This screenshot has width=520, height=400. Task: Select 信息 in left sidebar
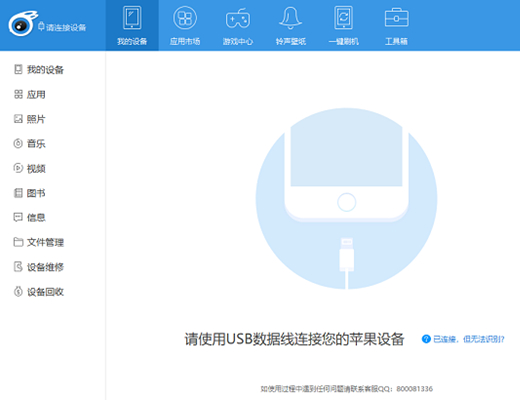(36, 218)
